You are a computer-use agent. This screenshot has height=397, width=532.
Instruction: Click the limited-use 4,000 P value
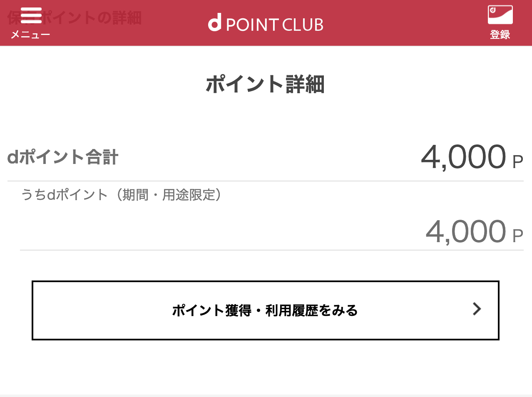pos(474,231)
